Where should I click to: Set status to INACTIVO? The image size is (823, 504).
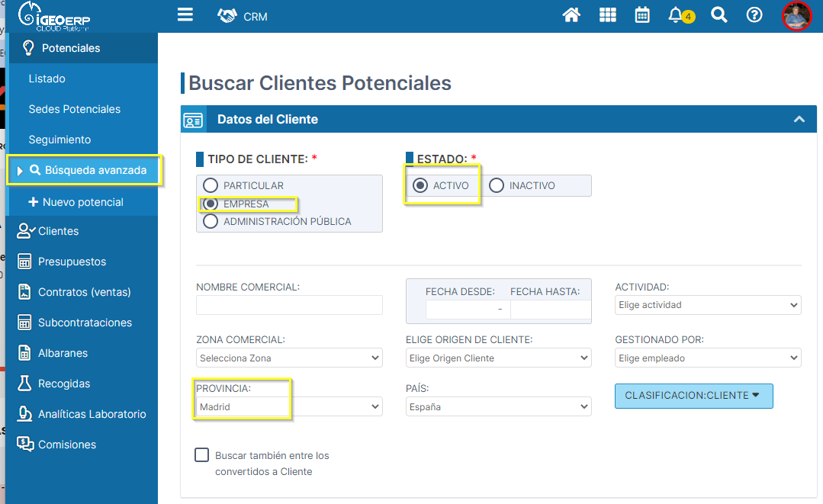pos(497,185)
